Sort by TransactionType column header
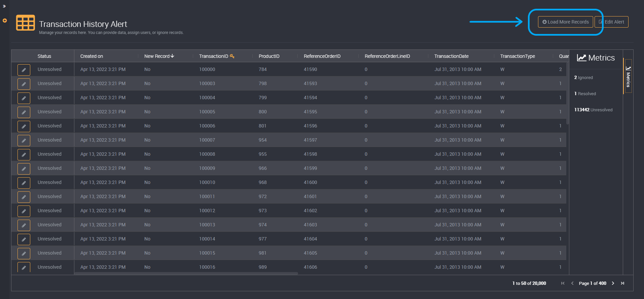The height and width of the screenshot is (299, 644). point(517,56)
